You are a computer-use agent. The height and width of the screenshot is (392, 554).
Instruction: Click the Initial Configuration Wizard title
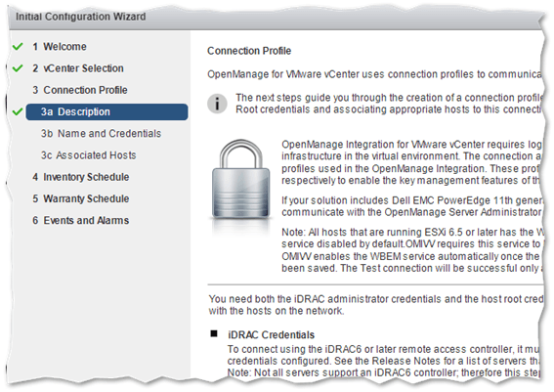coord(80,17)
